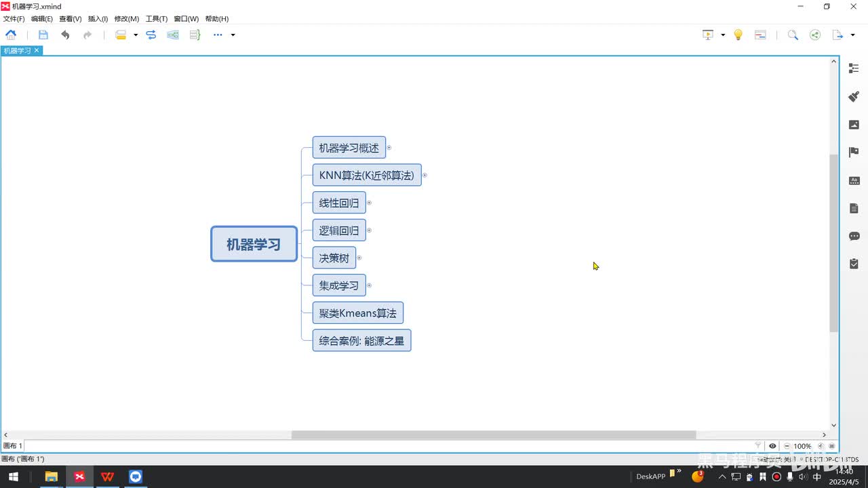The height and width of the screenshot is (488, 868).
Task: Start presentation mode from the toolbar
Action: tap(709, 35)
